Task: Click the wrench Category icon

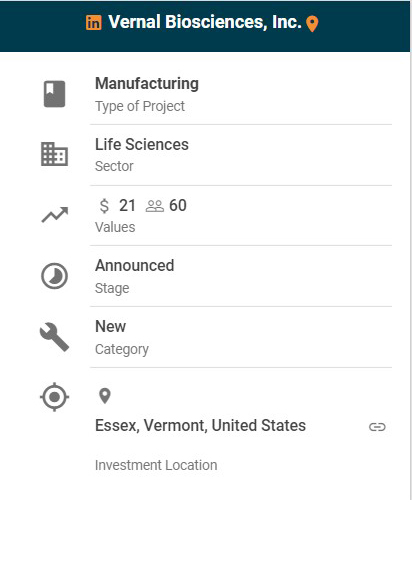Action: click(54, 337)
